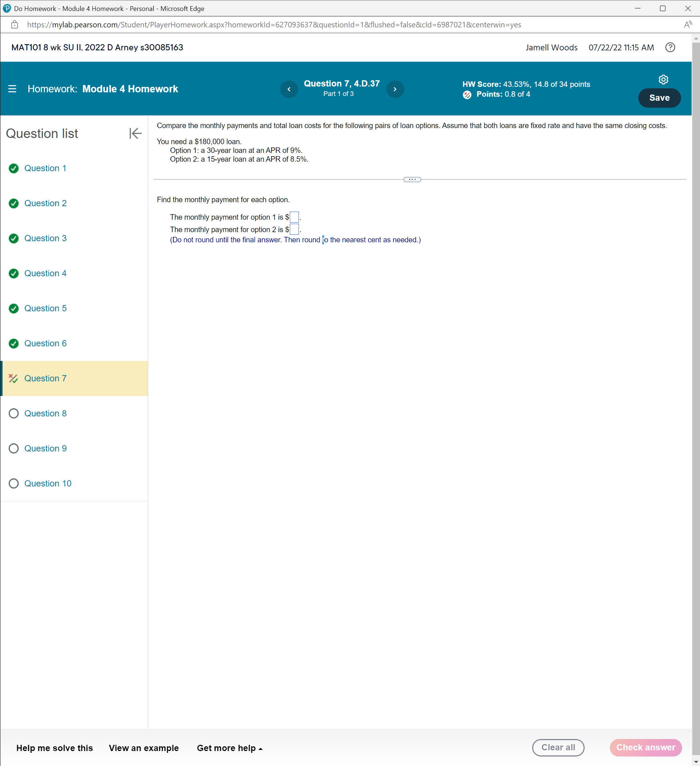
Task: Open Question 2 from the list
Action: (x=45, y=203)
